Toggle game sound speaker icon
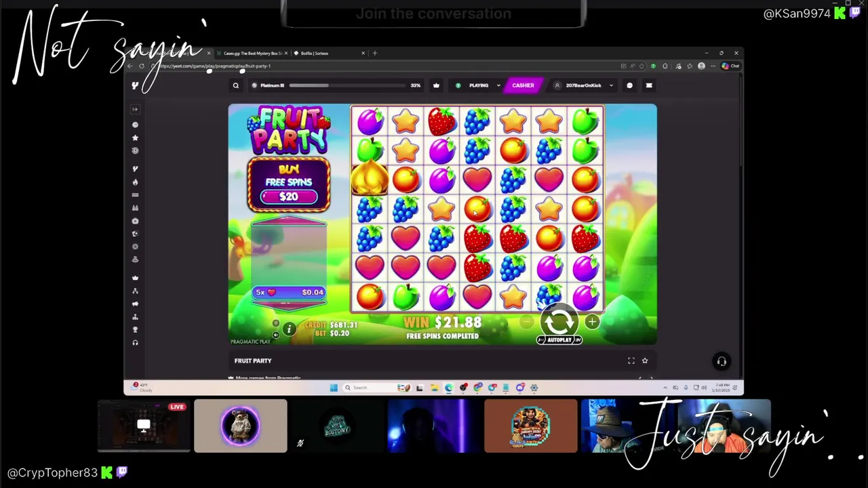 (275, 335)
